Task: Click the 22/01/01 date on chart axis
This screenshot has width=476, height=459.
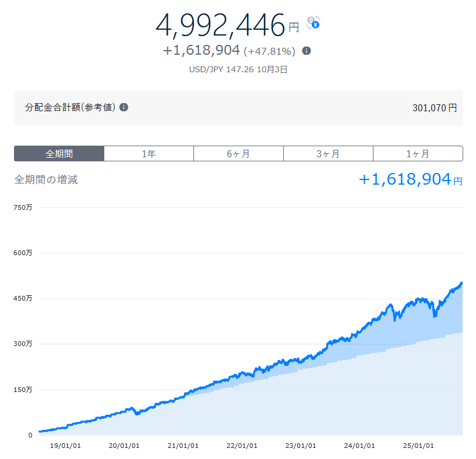Action: click(241, 446)
